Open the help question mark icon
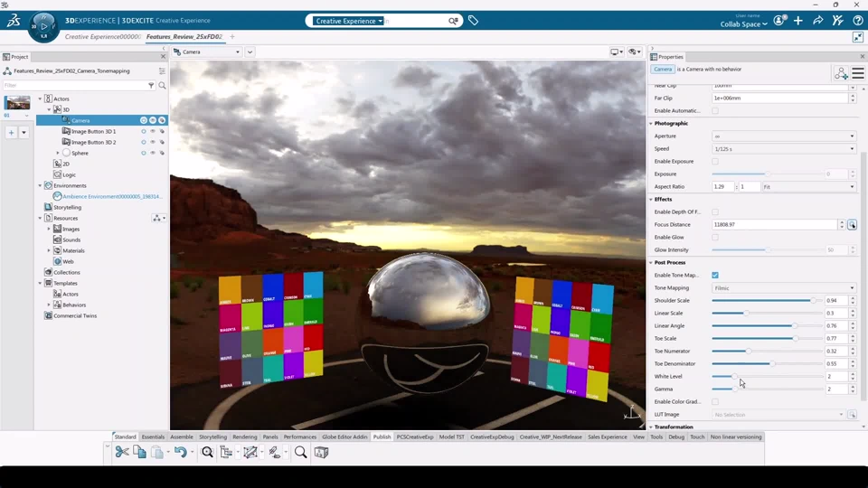 point(857,21)
